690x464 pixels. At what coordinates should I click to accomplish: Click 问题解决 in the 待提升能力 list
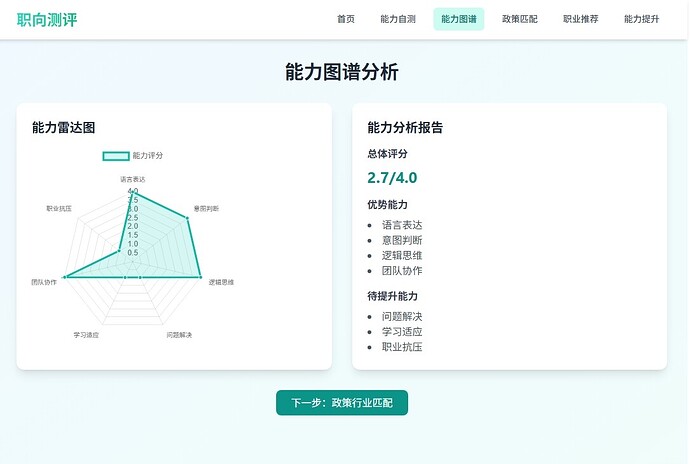[402, 317]
